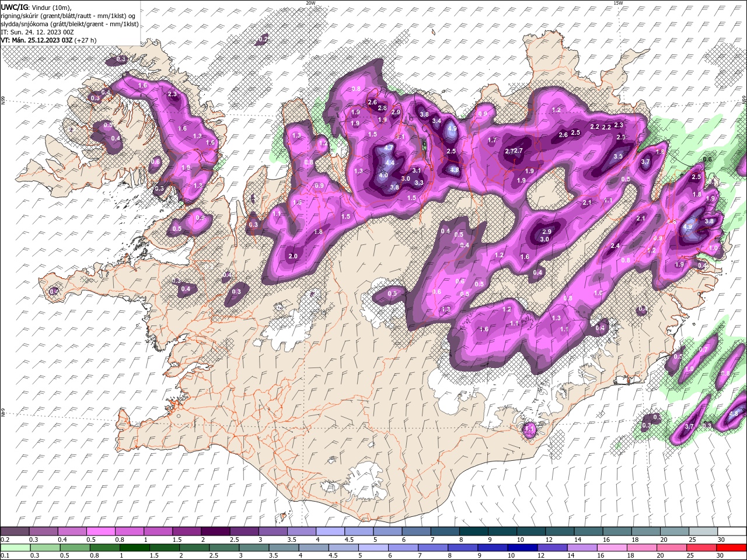Screen dimensions: 747x560
Task: Click the 2.0 snowfall value on the map
Action: 293,256
